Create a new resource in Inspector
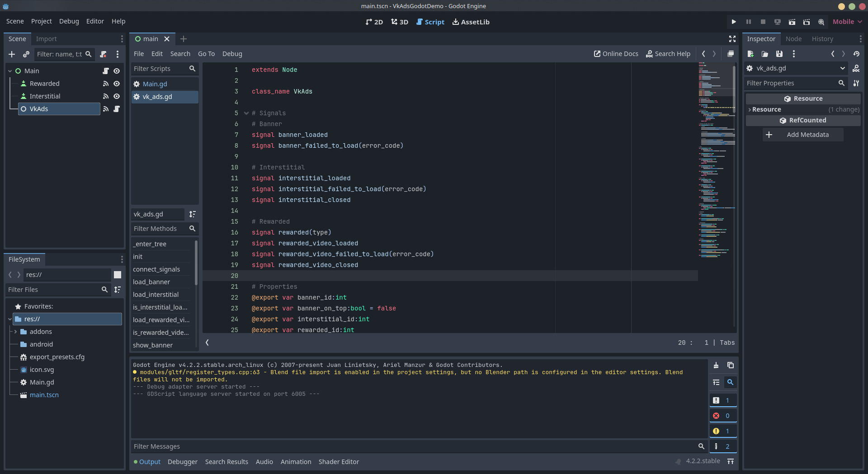868x474 pixels. (750, 54)
